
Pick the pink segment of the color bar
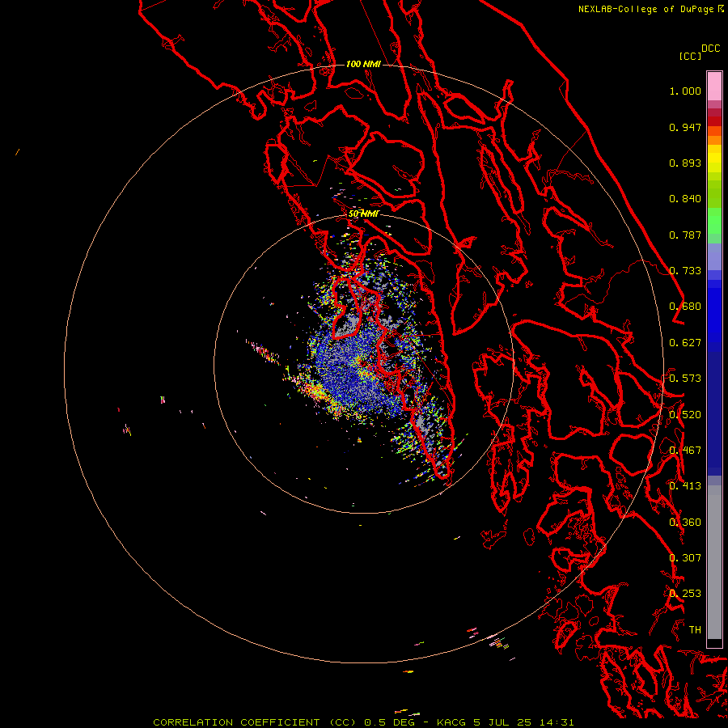point(714,87)
